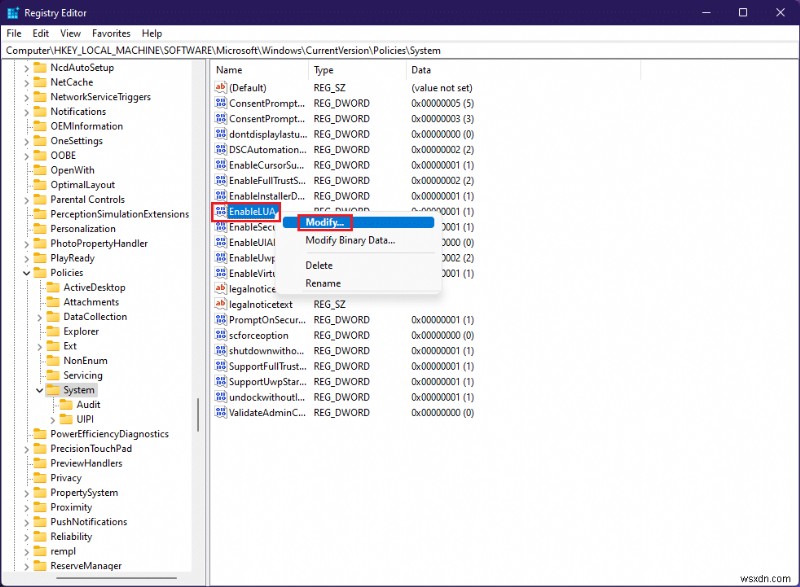Image resolution: width=800 pixels, height=587 pixels.
Task: Open the Favorites menu
Action: click(111, 33)
